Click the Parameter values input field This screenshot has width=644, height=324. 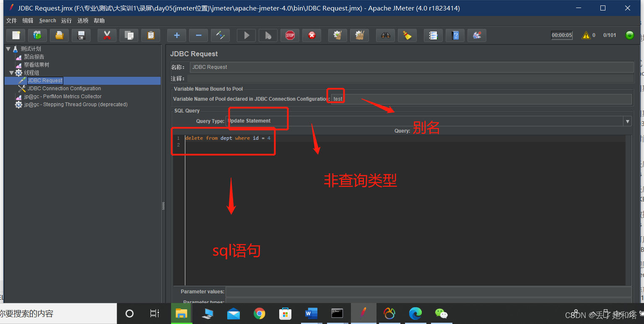click(x=428, y=292)
